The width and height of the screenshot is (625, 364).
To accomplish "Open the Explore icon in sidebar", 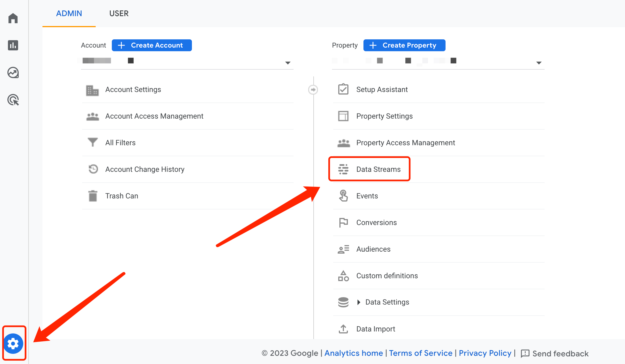I will (x=13, y=73).
